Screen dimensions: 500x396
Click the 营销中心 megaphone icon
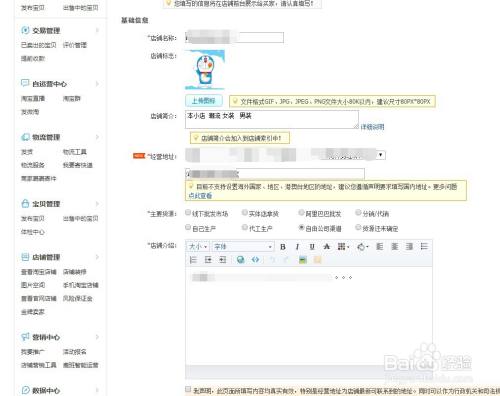click(x=25, y=337)
